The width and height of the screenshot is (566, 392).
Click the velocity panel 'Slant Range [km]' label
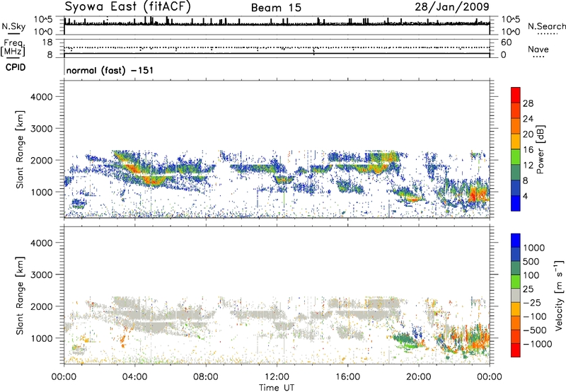click(x=20, y=295)
